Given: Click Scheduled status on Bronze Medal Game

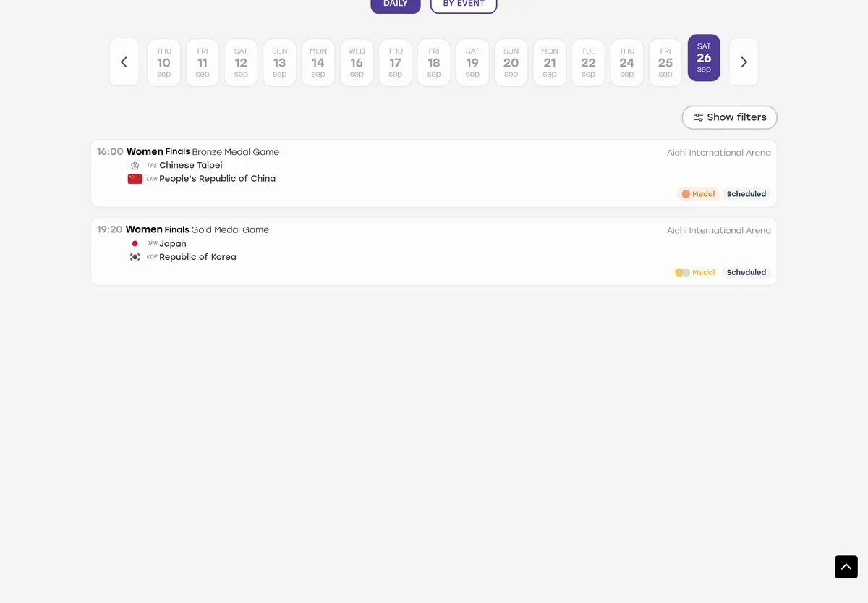Looking at the screenshot, I should click(746, 194).
